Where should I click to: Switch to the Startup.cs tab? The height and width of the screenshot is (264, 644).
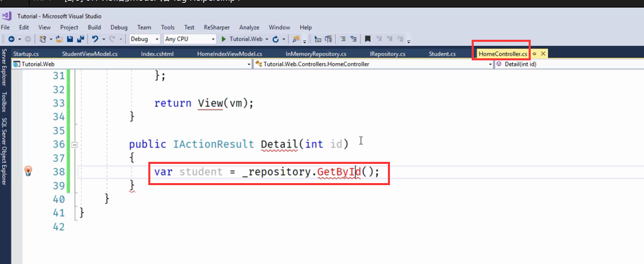(26, 53)
